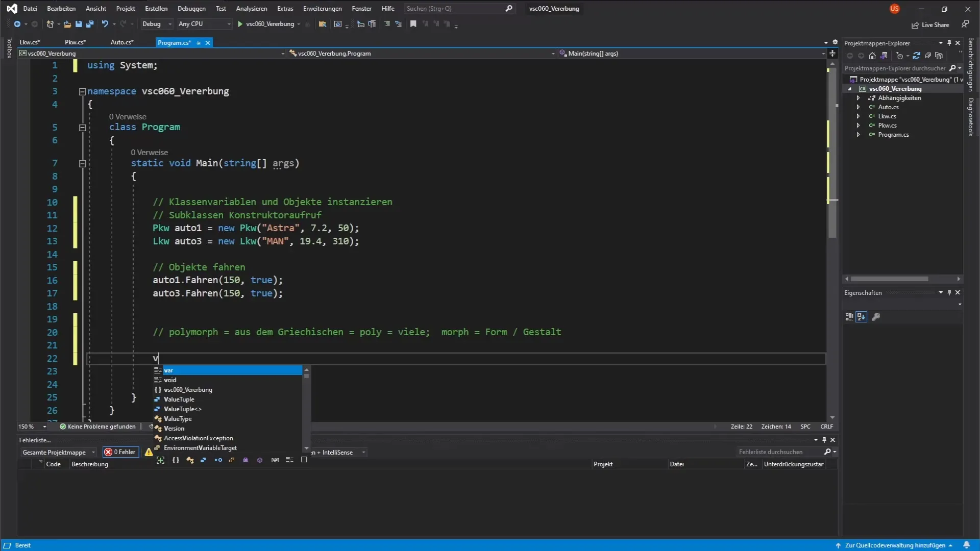Image resolution: width=980 pixels, height=551 pixels.
Task: Toggle the 0 Fehler error filter
Action: [x=120, y=452]
